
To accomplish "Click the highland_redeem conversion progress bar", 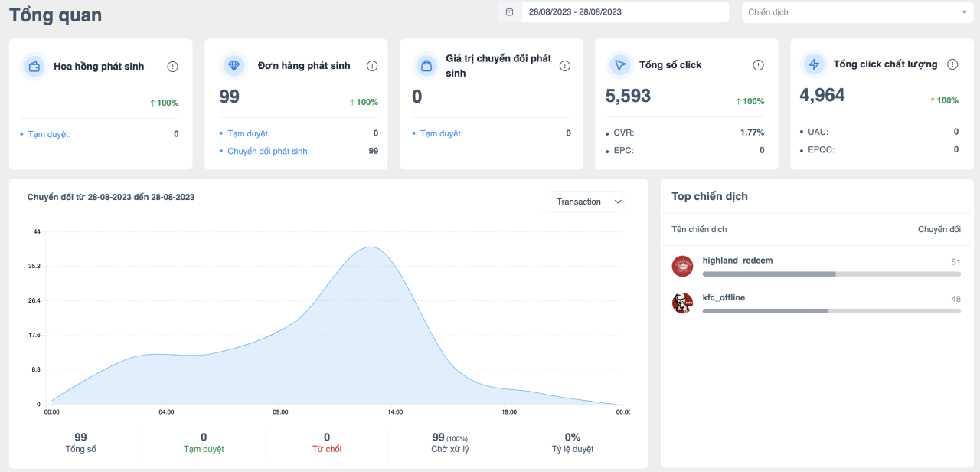I will (831, 274).
